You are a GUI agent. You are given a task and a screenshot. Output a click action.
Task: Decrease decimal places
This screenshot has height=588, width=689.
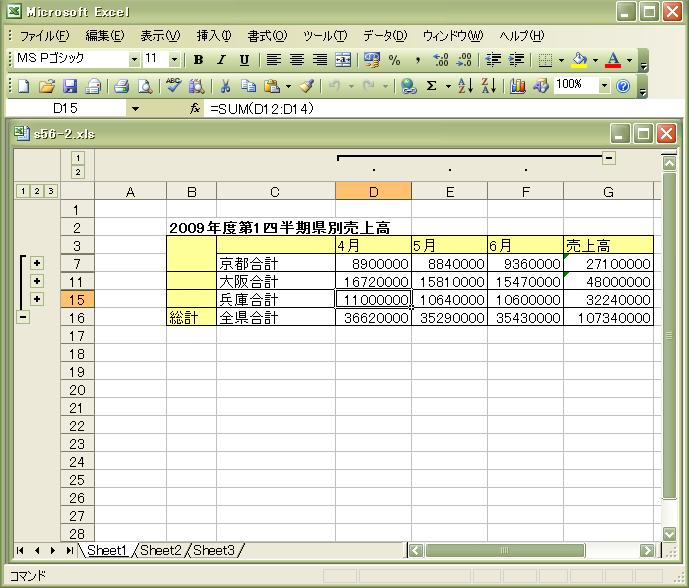[464, 60]
